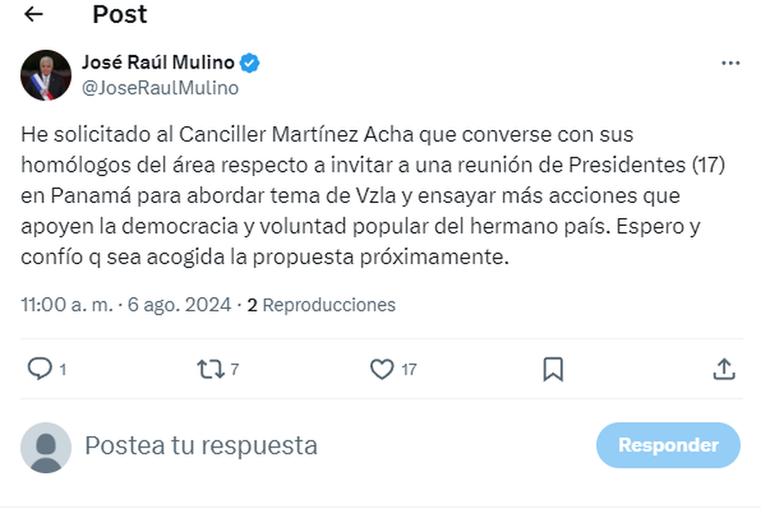Click the reply speech bubble icon
761x532 pixels.
pos(39,368)
